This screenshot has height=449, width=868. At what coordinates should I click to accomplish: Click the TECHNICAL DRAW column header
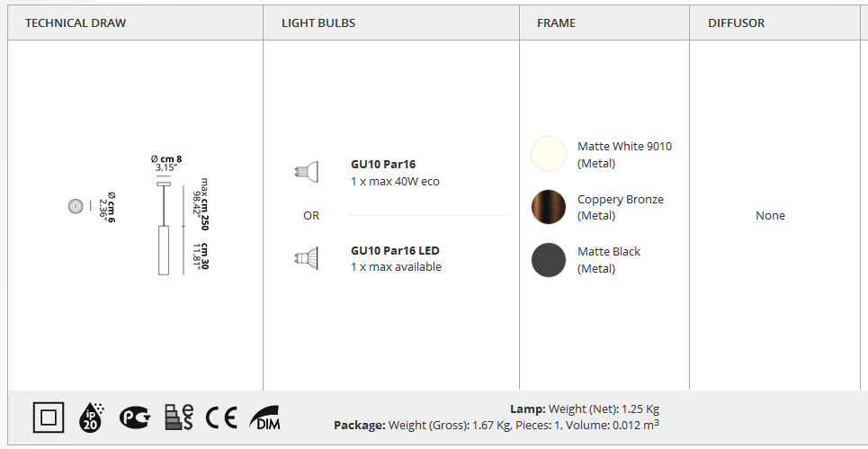(x=76, y=22)
